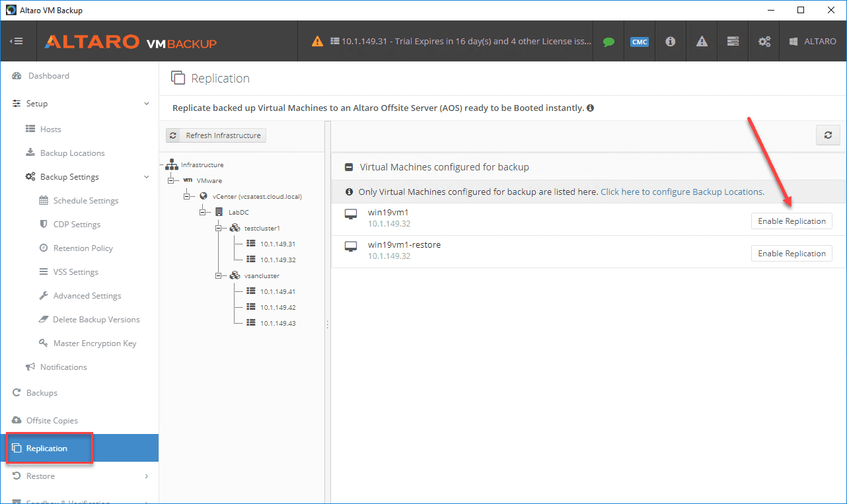
Task: Open the settings gears icon in header
Action: (764, 42)
